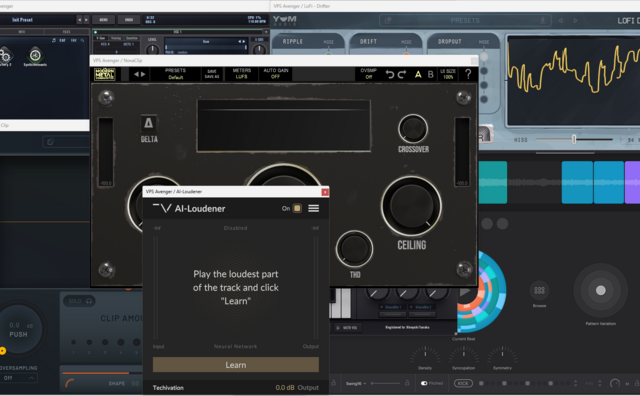
Task: Open the METERS LUFS selector in NovaClip
Action: coord(242,74)
